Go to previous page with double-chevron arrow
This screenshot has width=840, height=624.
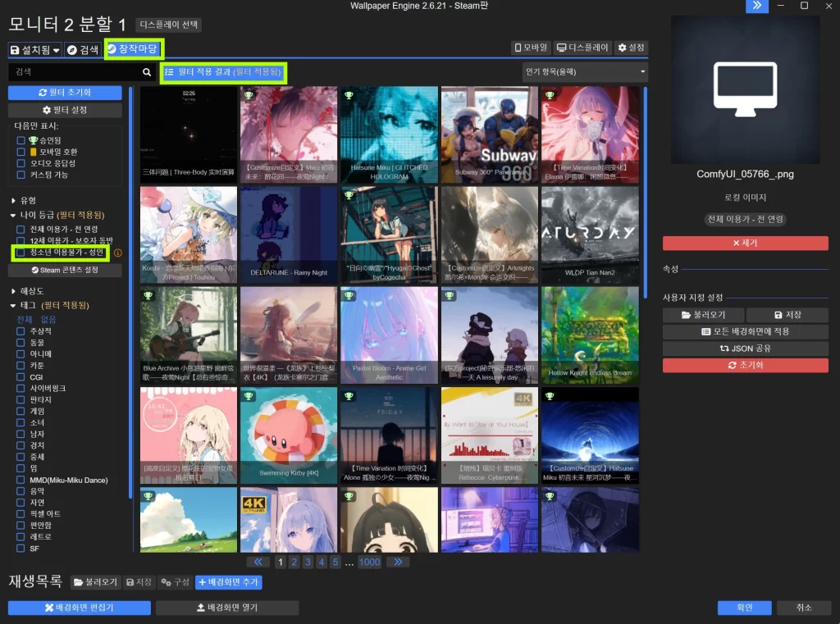(x=258, y=562)
